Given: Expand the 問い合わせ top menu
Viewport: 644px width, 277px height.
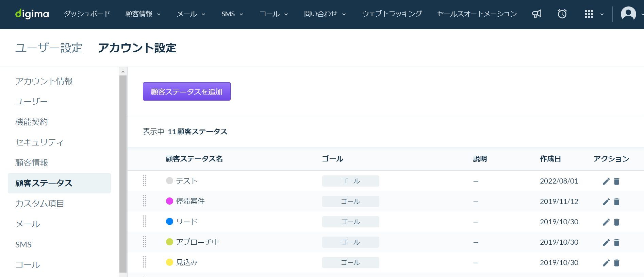Looking at the screenshot, I should pos(325,14).
